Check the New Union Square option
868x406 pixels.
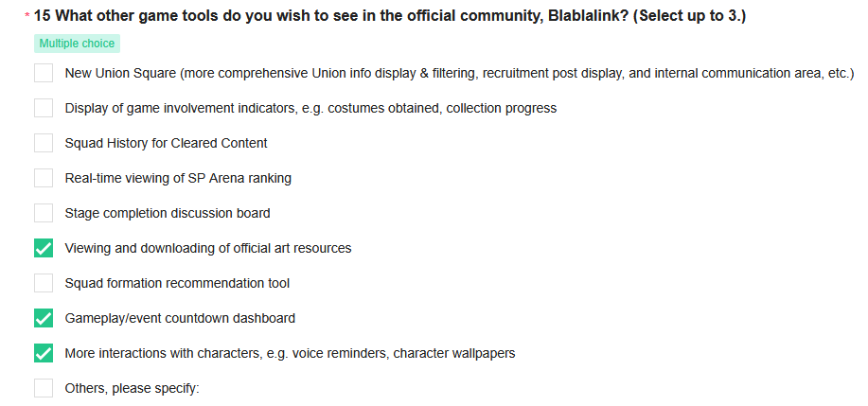pyautogui.click(x=44, y=73)
